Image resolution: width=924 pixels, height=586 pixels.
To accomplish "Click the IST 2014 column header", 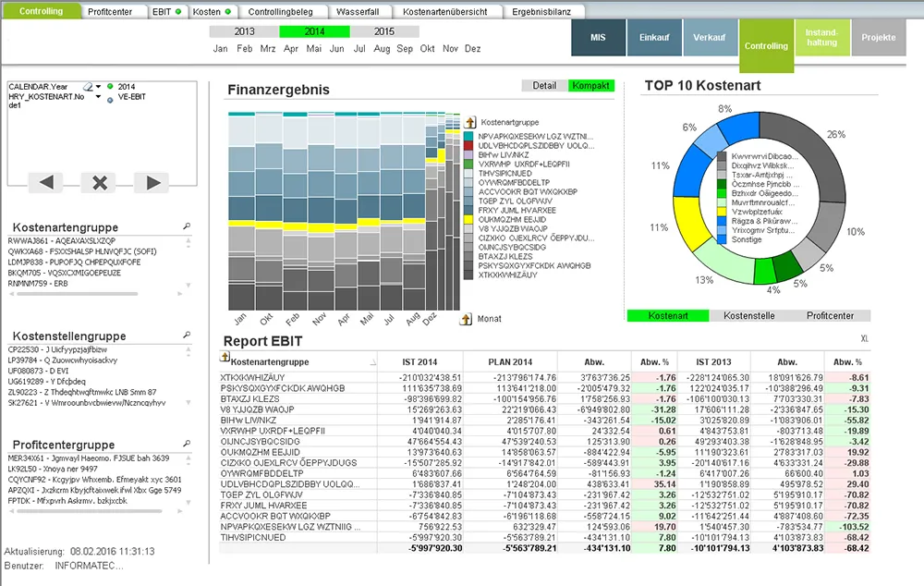I will coord(419,362).
